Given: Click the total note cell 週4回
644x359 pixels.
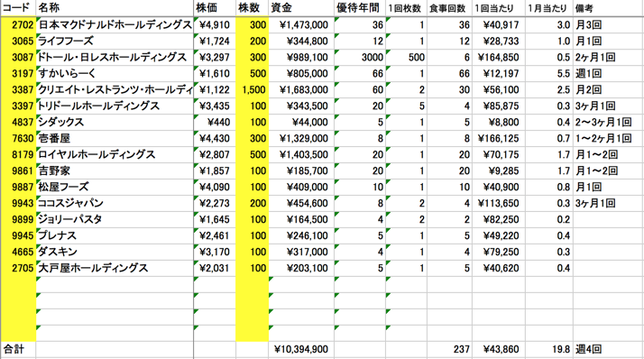Looking at the screenshot, I should [x=608, y=350].
